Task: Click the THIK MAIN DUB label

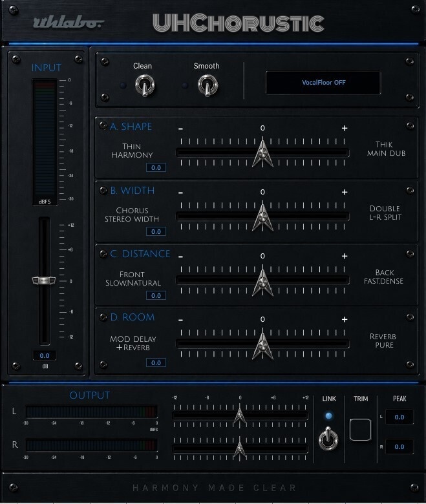Action: tap(386, 149)
